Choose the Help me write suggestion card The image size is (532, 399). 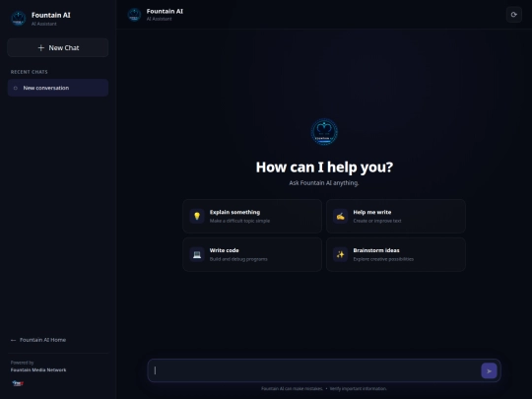point(396,216)
